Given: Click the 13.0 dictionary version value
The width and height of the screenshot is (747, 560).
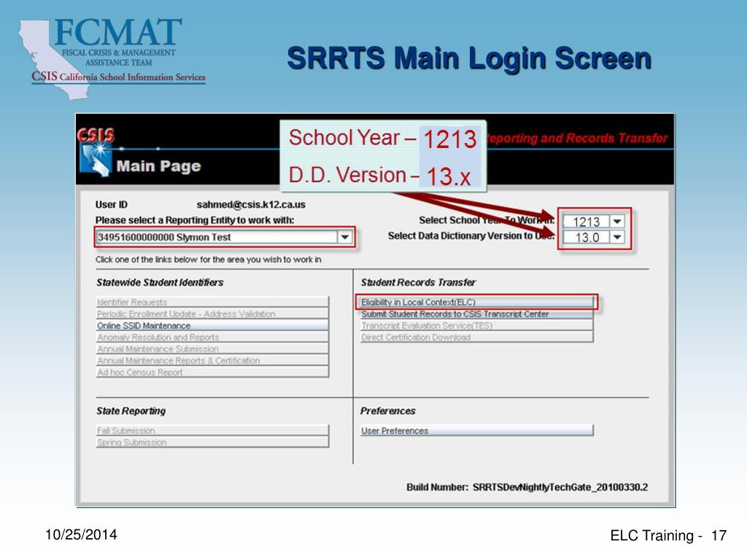Looking at the screenshot, I should pyautogui.click(x=587, y=237).
